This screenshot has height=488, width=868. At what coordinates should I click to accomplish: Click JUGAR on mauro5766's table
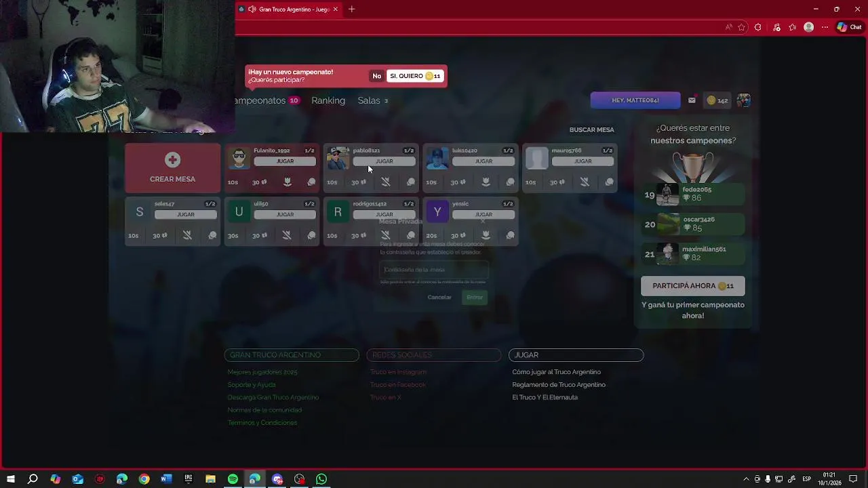(x=583, y=161)
